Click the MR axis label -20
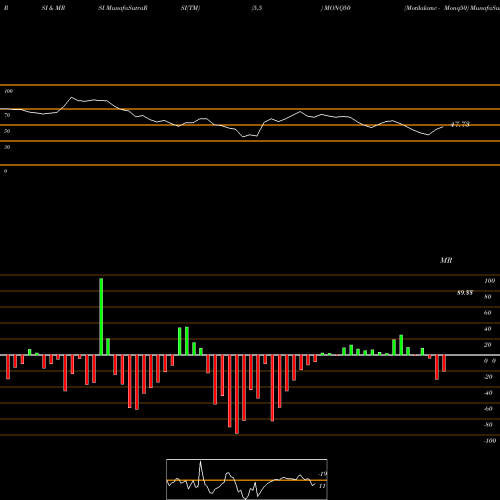The image size is (500, 500). [x=488, y=377]
